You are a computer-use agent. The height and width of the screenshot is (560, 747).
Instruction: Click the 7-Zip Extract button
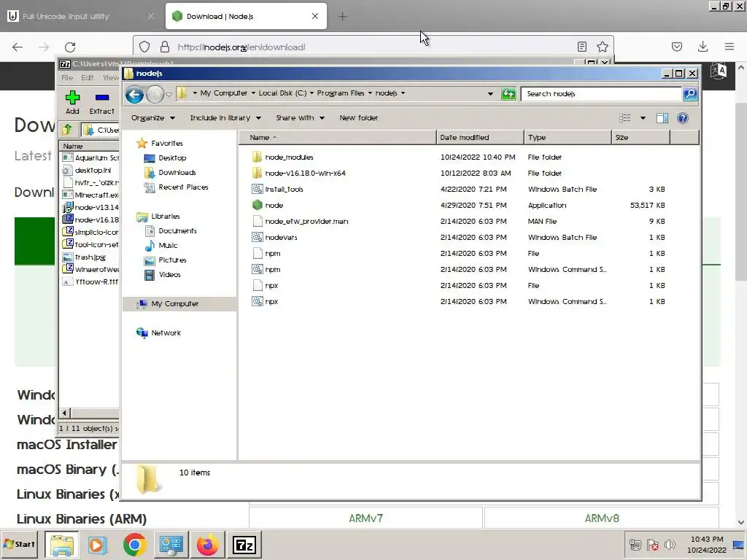(x=102, y=102)
